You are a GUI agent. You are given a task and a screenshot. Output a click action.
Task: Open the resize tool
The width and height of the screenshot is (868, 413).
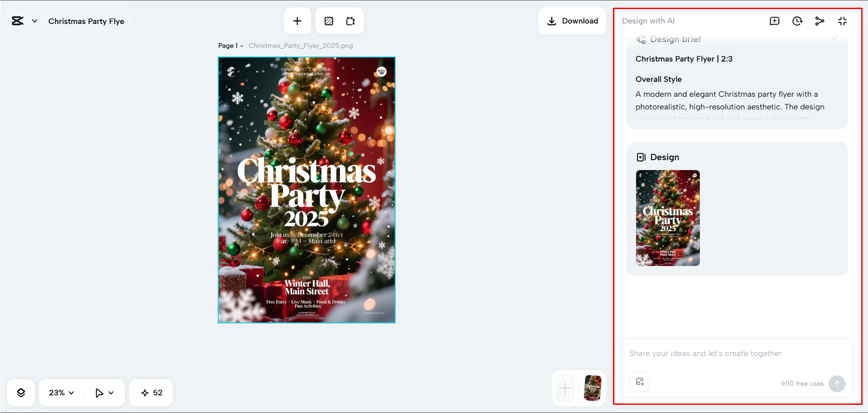[351, 21]
